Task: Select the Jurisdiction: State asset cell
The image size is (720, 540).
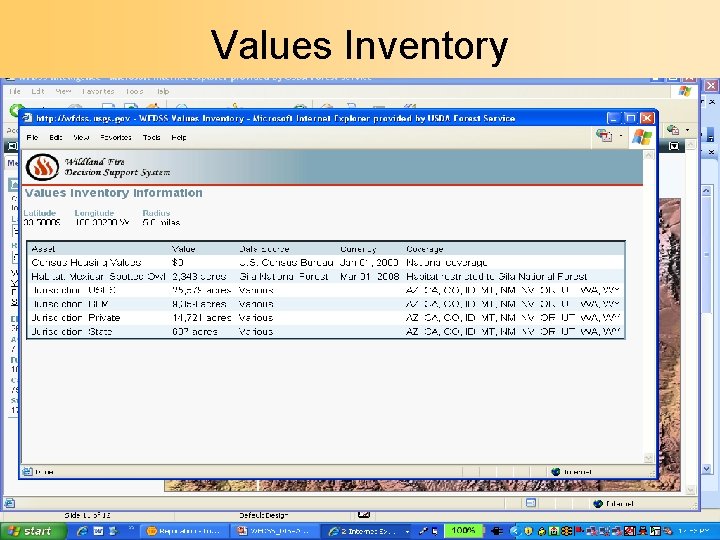Action: click(72, 332)
